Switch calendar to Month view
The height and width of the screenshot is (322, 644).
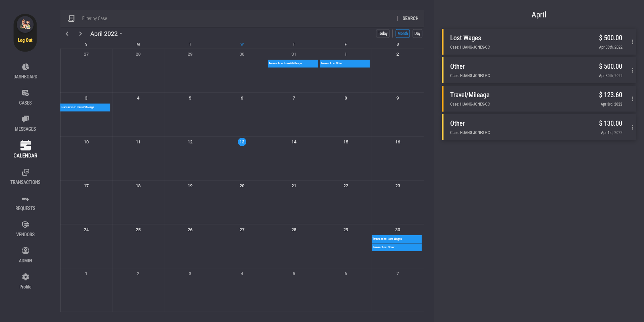coord(402,34)
